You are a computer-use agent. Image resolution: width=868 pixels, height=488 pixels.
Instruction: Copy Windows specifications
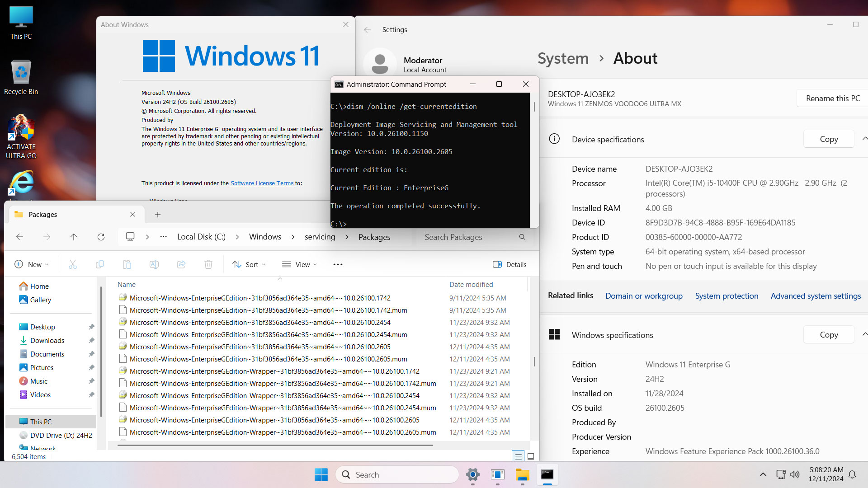[x=829, y=335]
